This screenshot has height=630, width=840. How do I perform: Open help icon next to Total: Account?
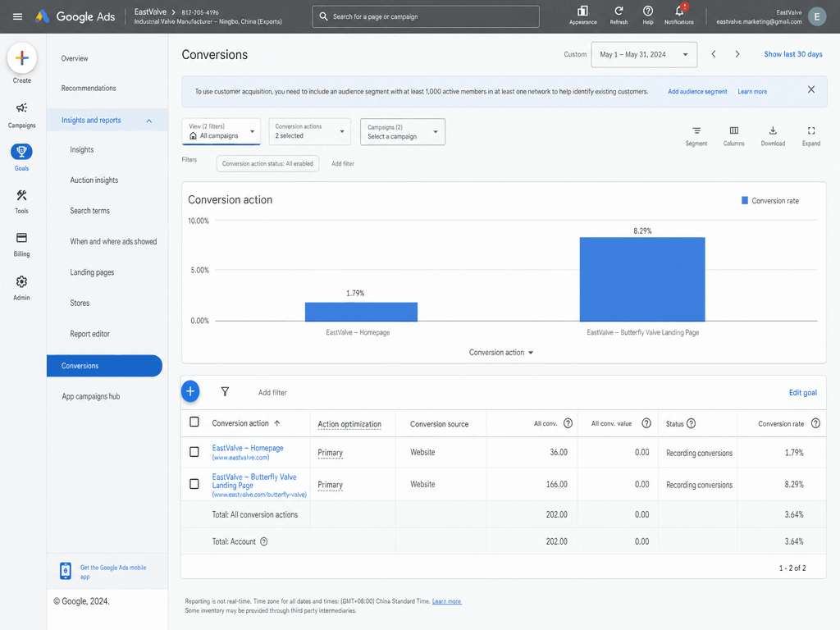tap(263, 541)
